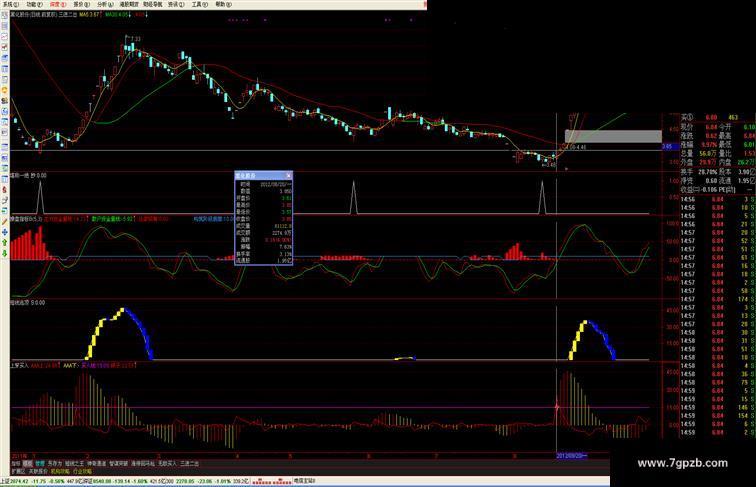The image size is (756, 487).
Task: Open the 帮助 menu
Action: 223,4
